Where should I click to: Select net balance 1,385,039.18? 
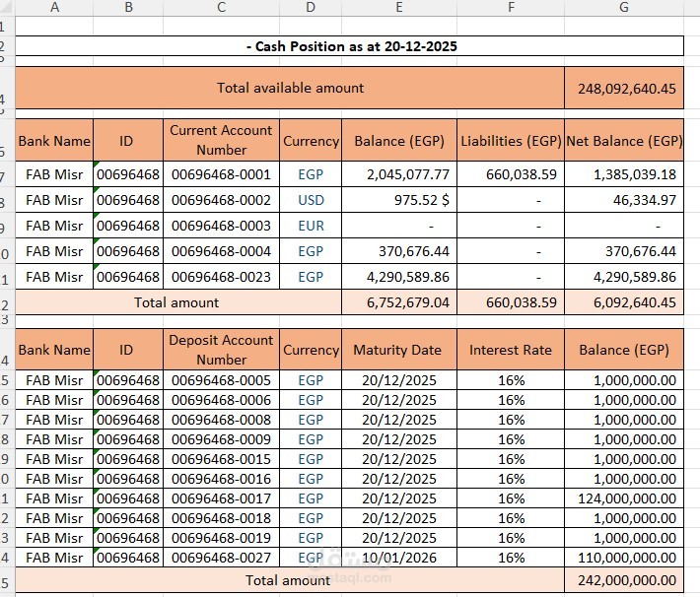click(x=624, y=174)
